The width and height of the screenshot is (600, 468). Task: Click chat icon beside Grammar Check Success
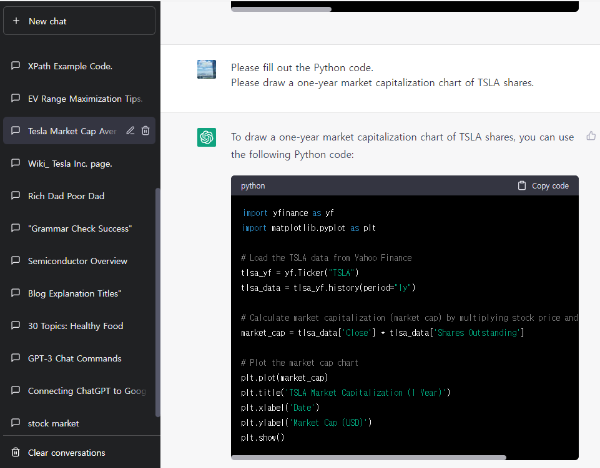[x=15, y=228]
